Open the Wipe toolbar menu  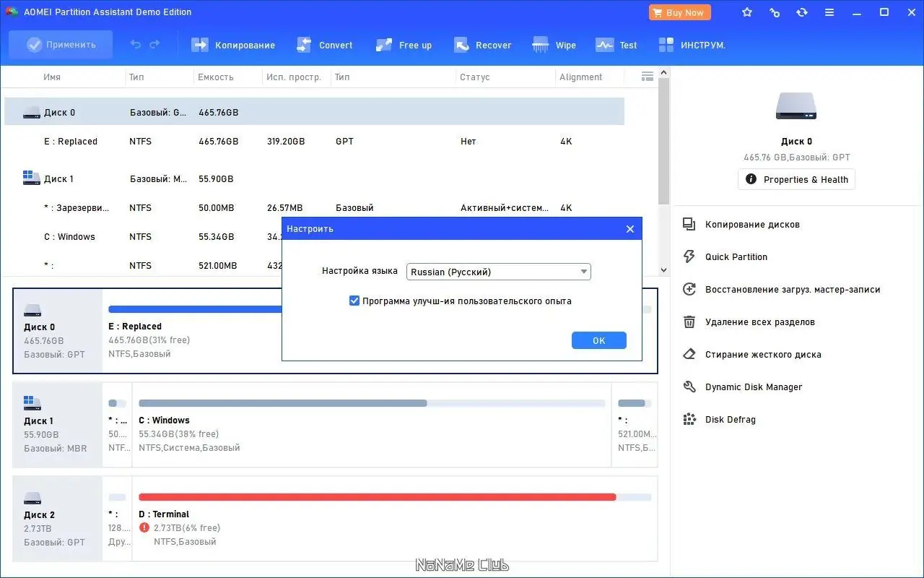tap(554, 45)
